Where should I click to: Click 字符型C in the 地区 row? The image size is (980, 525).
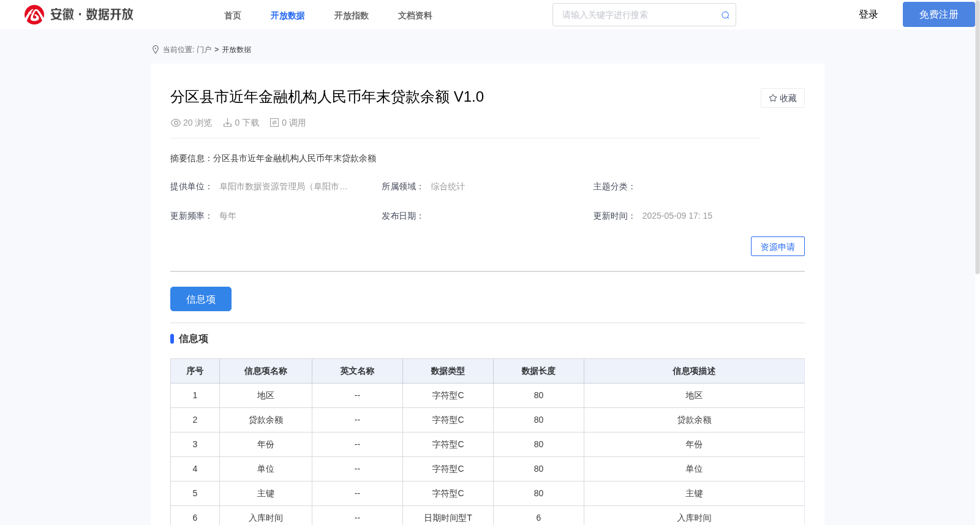click(x=448, y=396)
